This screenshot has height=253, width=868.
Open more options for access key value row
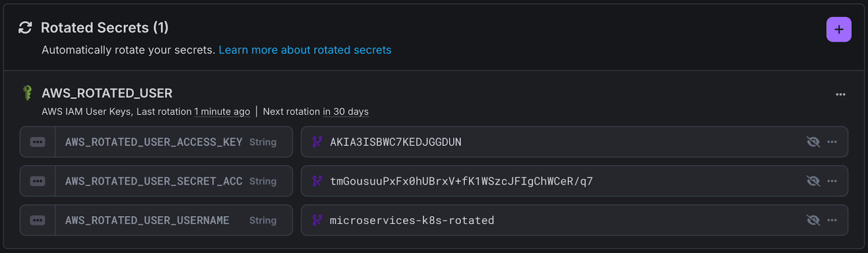click(x=832, y=142)
